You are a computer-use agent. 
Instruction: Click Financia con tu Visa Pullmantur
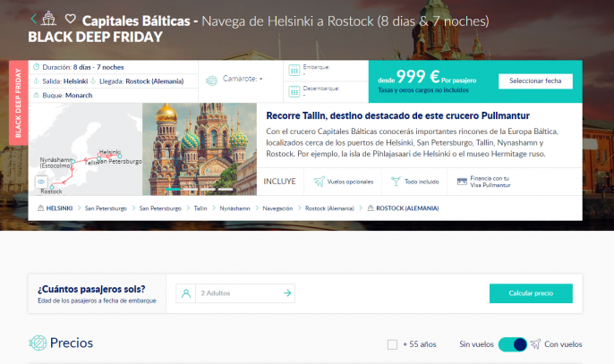tap(490, 182)
